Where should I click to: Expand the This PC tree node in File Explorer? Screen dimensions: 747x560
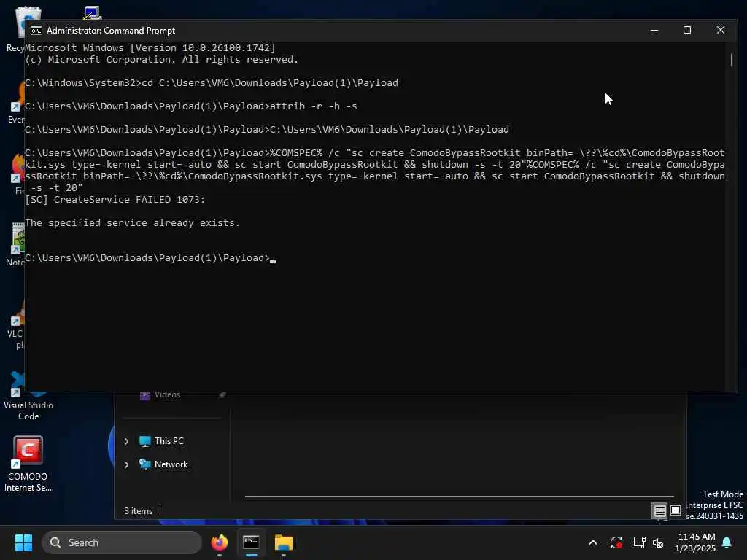tap(126, 441)
